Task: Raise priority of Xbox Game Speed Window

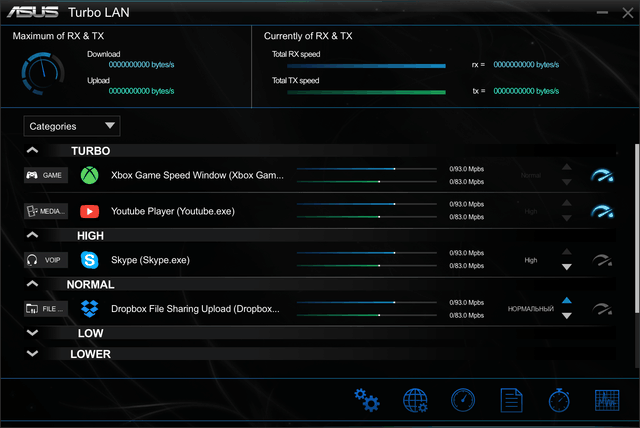Action: pos(567,167)
